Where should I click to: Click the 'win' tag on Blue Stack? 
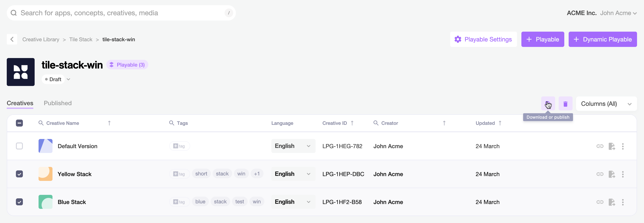point(257,202)
